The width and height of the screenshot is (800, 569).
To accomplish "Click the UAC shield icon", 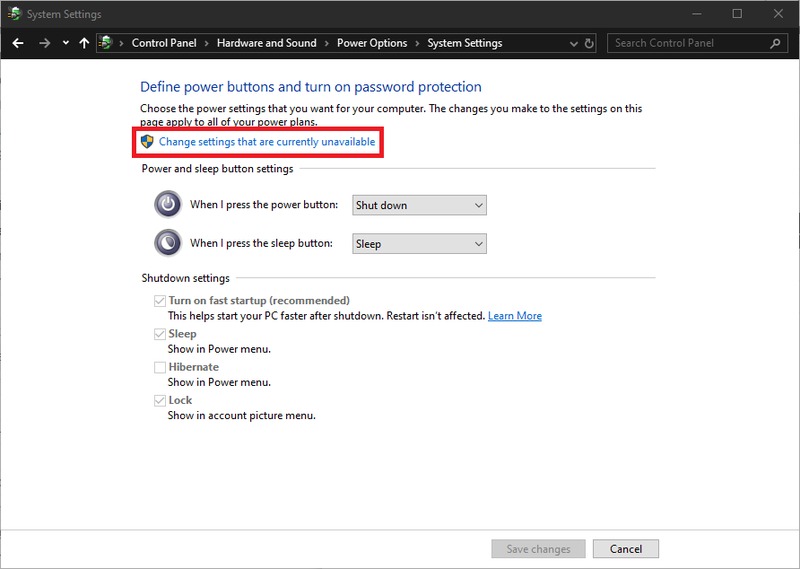I will 147,142.
